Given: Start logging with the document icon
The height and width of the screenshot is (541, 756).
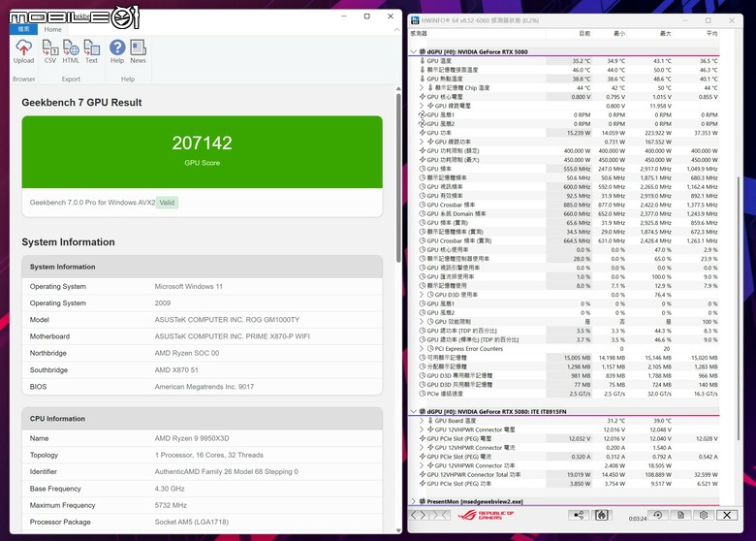Looking at the screenshot, I should coord(680,515).
